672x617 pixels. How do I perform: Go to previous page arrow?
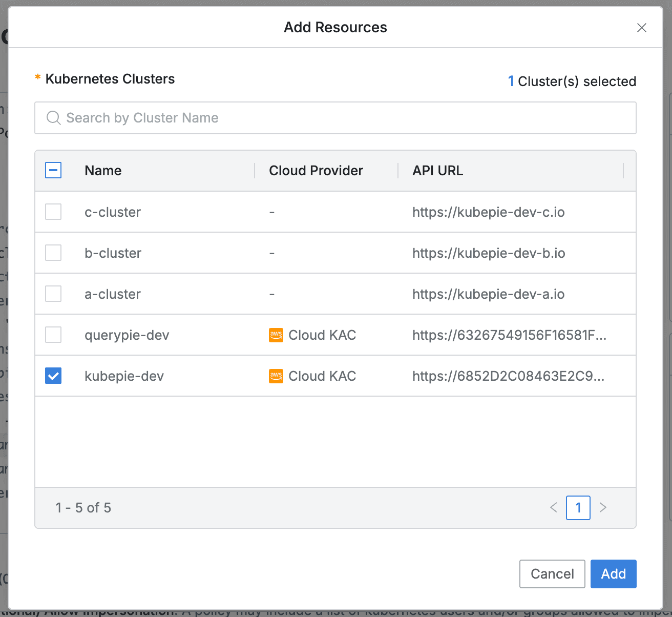553,507
